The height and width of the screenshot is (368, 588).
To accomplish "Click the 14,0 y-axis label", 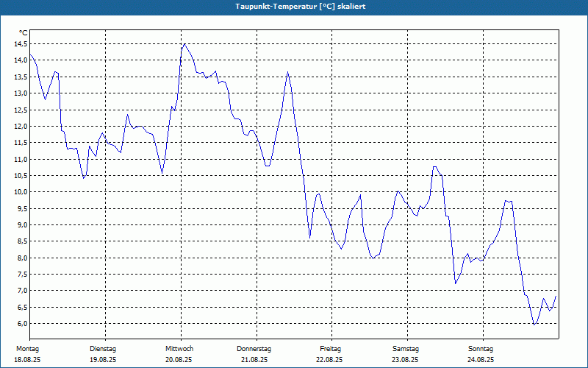I will point(21,60).
